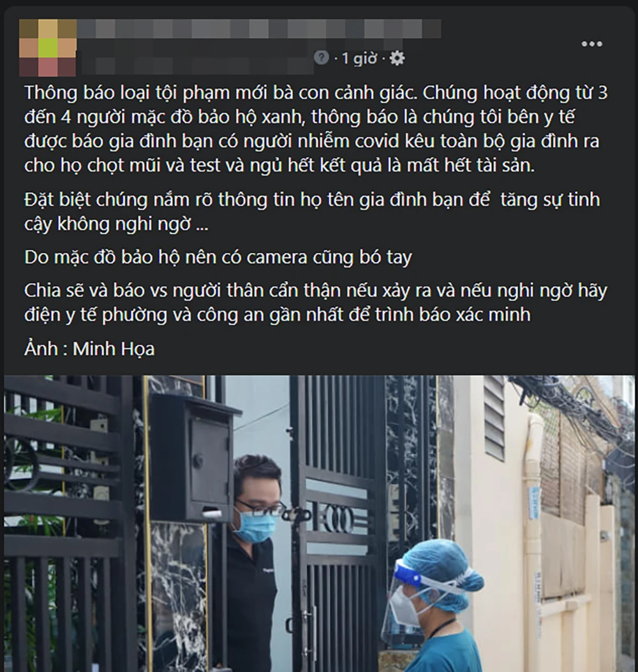Click the open black metal gate door
This screenshot has width=638, height=672.
[x=339, y=523]
